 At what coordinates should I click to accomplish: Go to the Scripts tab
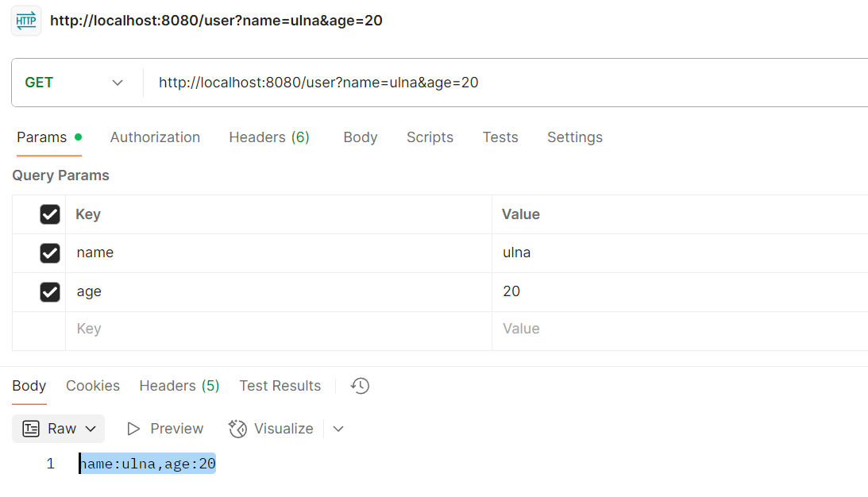coord(430,137)
